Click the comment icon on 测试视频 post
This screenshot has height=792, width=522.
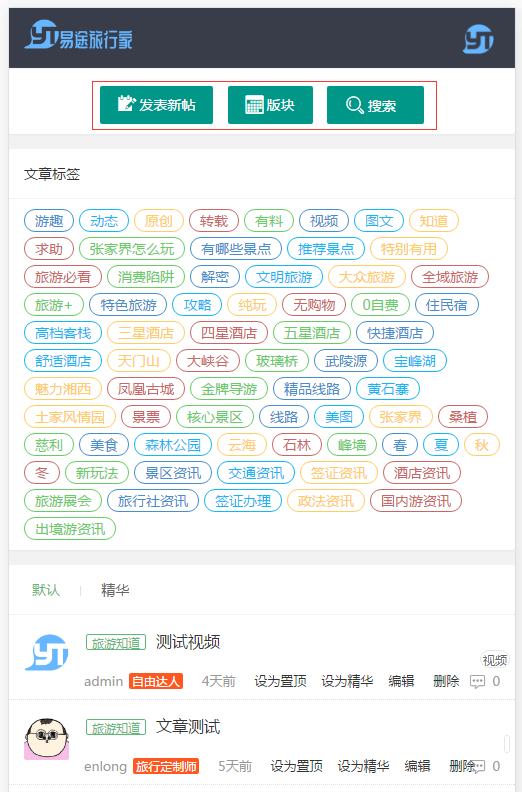(x=477, y=681)
